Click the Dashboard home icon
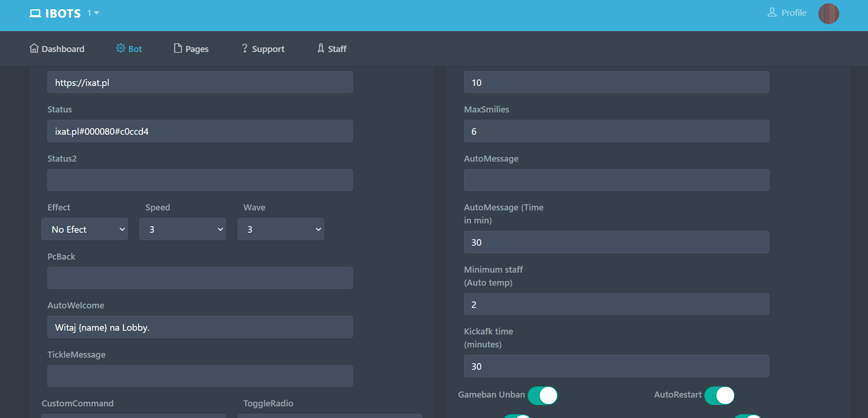This screenshot has height=418, width=868. pyautogui.click(x=34, y=48)
